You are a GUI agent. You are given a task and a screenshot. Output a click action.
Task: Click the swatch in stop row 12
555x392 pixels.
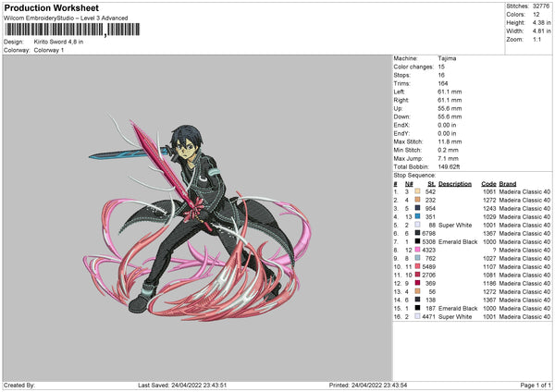(x=418, y=283)
